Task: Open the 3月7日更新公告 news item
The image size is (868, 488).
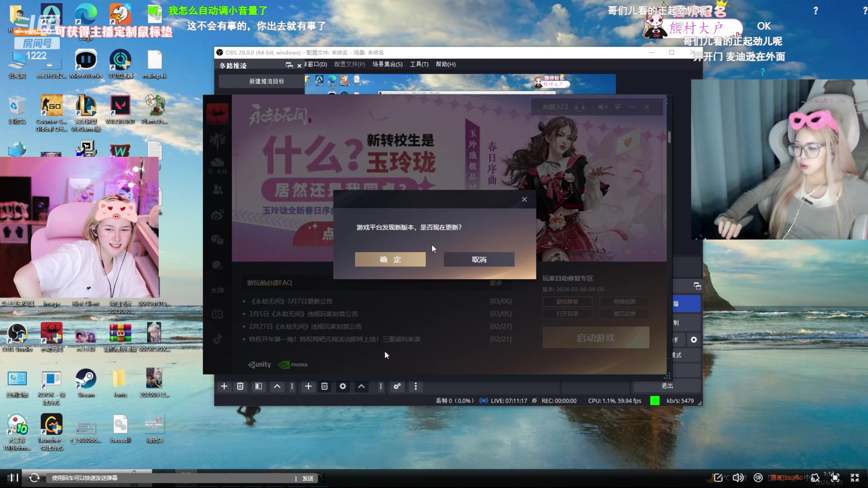Action: tap(291, 301)
